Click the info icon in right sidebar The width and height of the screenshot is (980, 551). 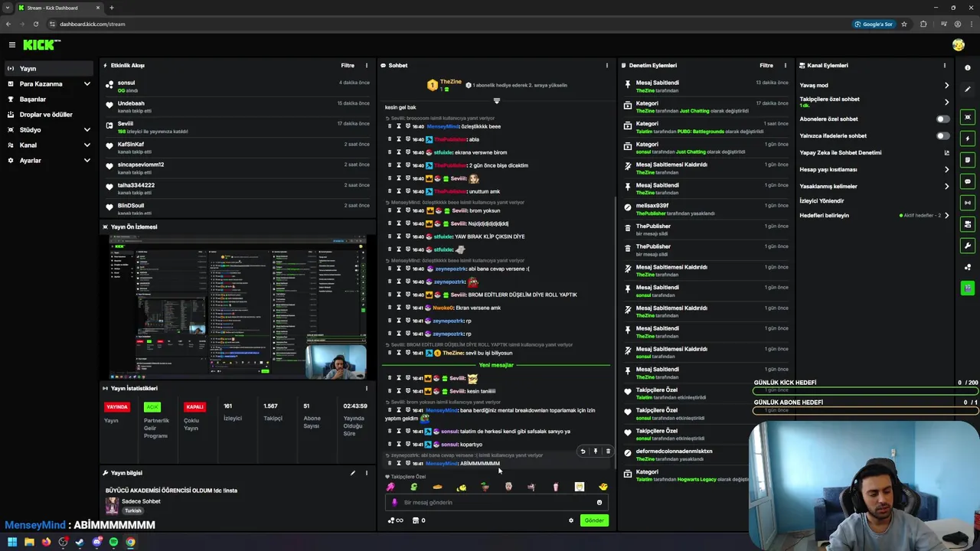point(968,68)
